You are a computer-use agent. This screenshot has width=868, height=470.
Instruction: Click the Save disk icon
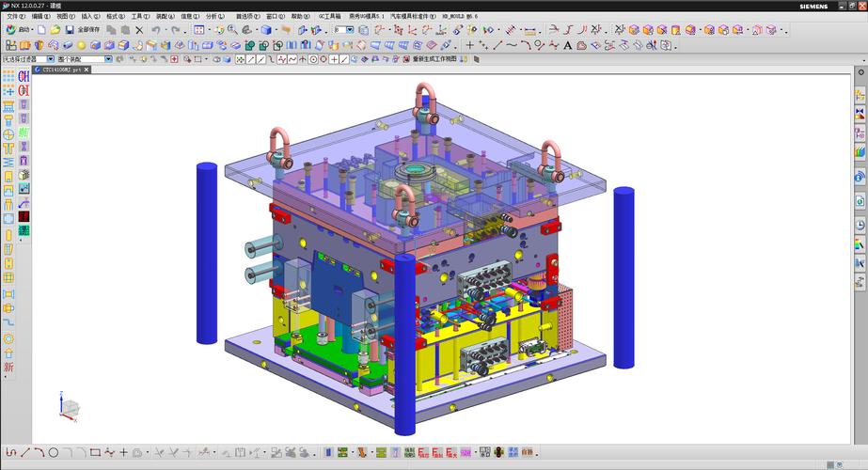coord(70,30)
